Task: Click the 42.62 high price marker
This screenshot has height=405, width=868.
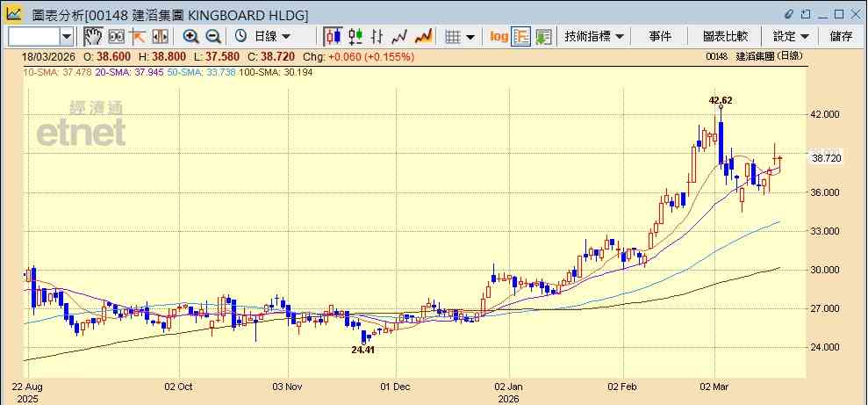Action: [x=721, y=100]
